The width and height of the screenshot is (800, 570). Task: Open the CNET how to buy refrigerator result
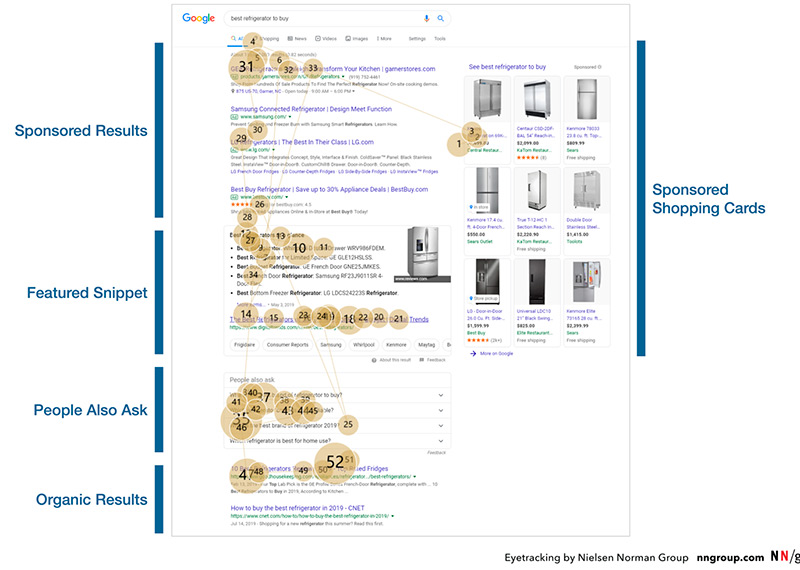click(310, 509)
